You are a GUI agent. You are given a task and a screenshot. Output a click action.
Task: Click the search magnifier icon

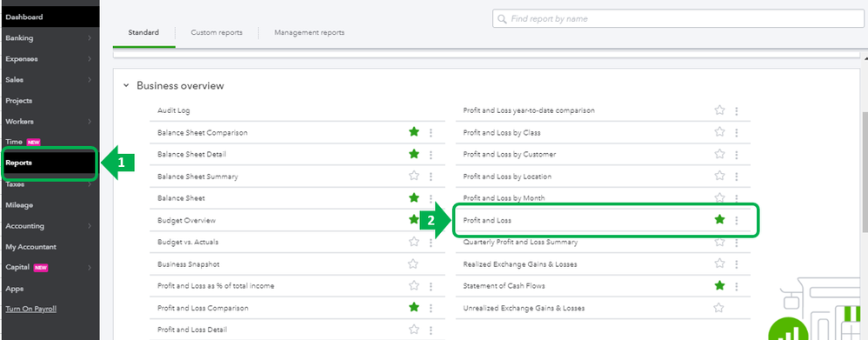click(502, 19)
